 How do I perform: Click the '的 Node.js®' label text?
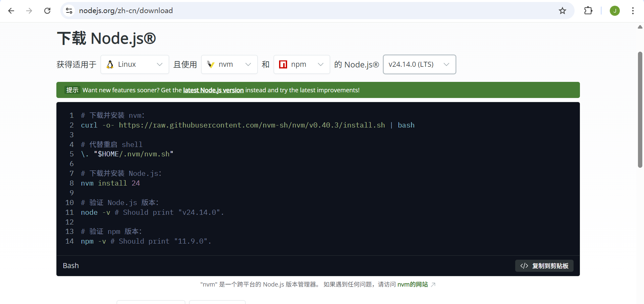[357, 64]
